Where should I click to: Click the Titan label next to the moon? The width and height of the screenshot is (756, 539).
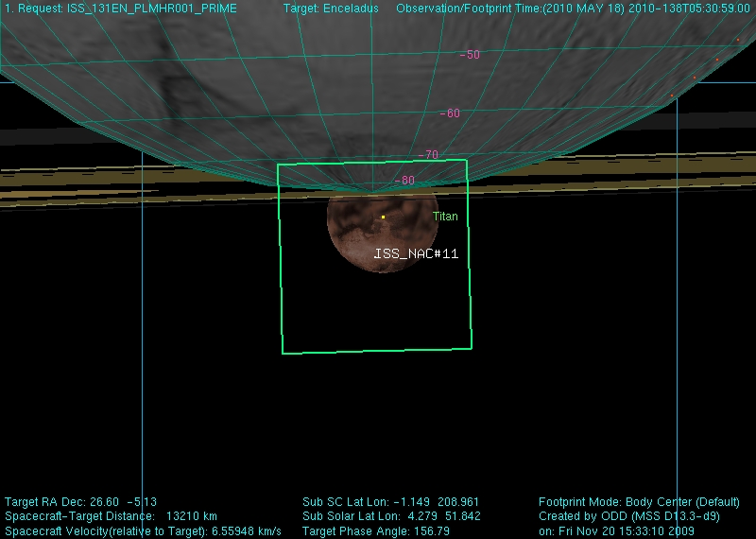pos(445,217)
